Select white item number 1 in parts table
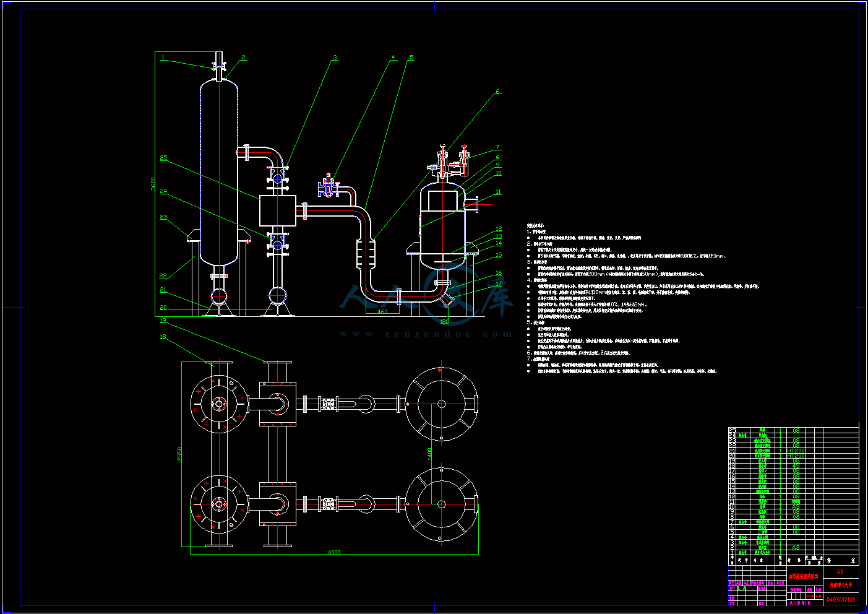 tap(733, 552)
